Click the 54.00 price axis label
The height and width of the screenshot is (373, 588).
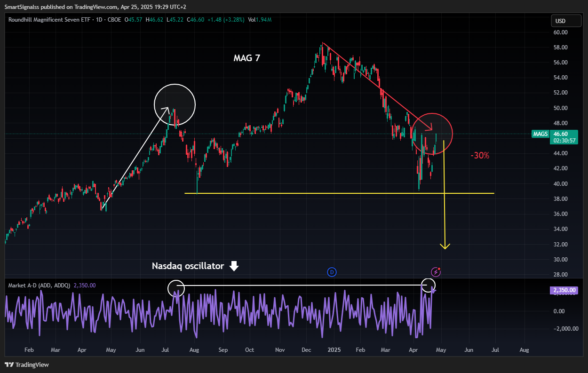(561, 78)
